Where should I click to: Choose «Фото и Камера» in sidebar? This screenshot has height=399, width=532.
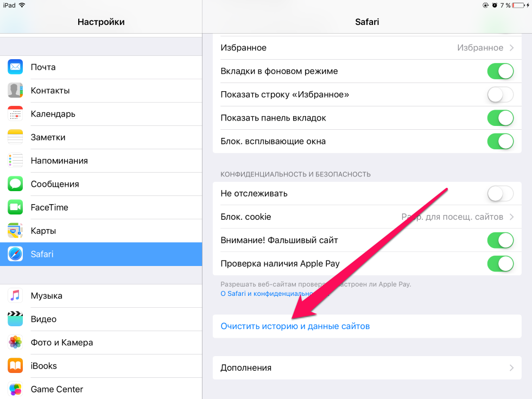click(x=101, y=343)
